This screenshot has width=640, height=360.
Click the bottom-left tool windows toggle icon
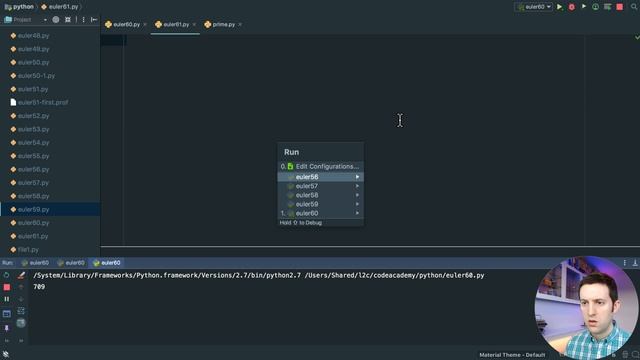[x=6, y=354]
